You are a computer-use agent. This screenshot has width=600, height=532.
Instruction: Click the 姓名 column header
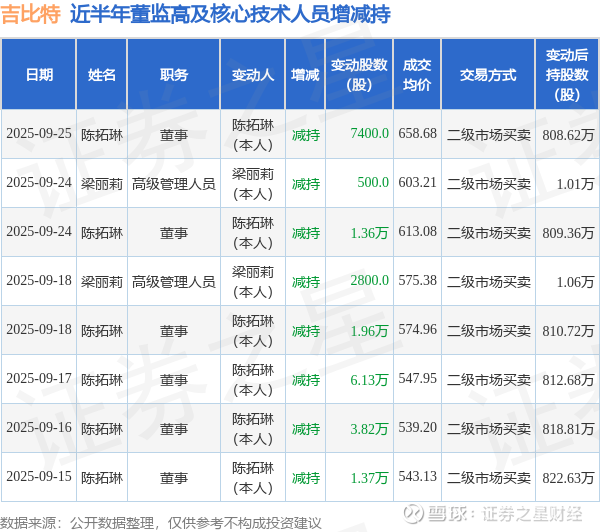101,75
